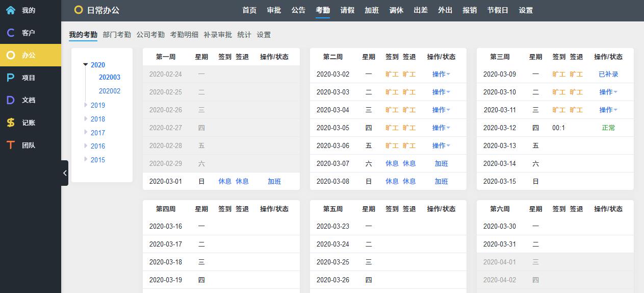
Task: Open 客户 via the C icon
Action: [10, 33]
